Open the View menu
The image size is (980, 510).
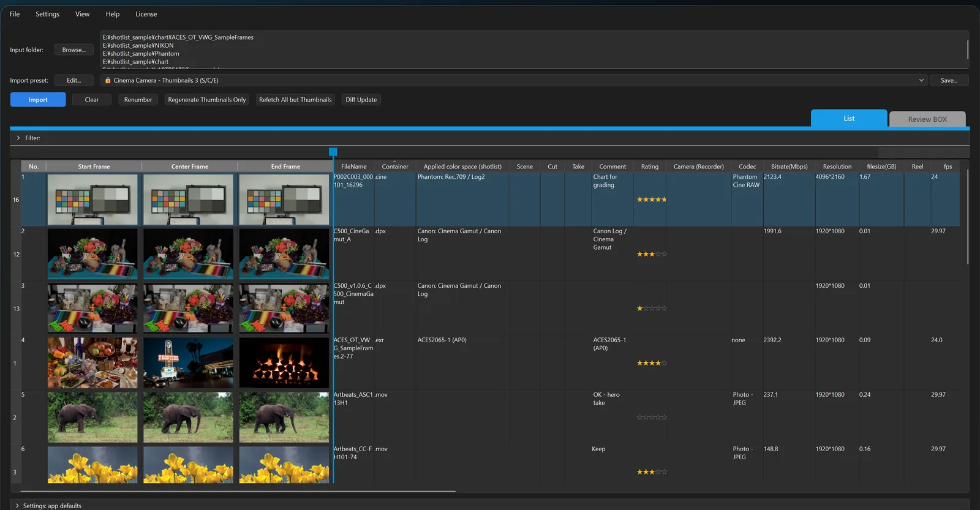82,14
